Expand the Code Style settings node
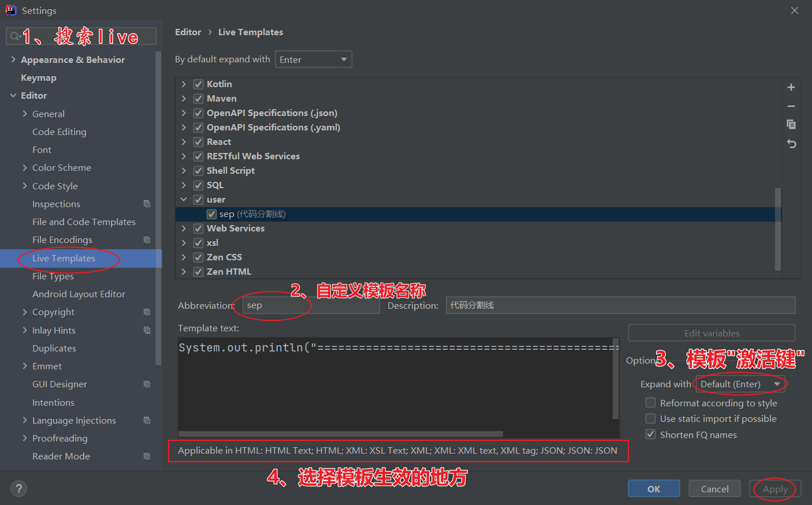This screenshot has height=505, width=812. click(x=25, y=186)
